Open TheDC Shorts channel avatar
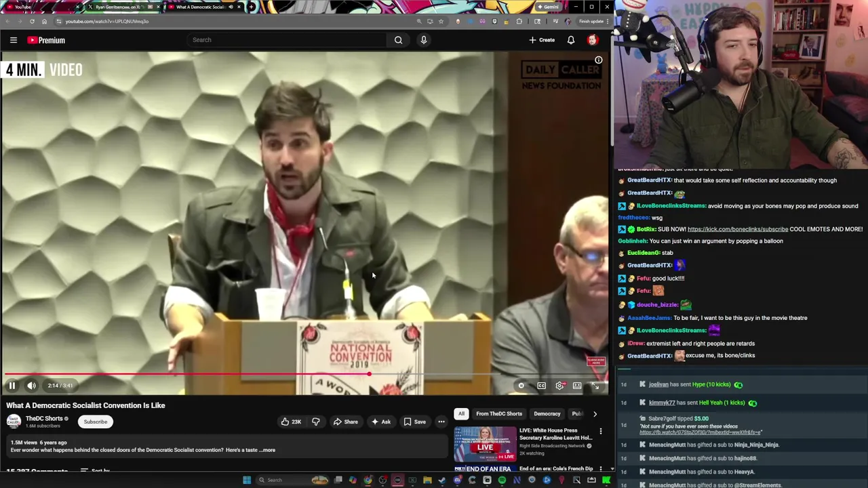Viewport: 868px width, 488px height. coord(13,422)
